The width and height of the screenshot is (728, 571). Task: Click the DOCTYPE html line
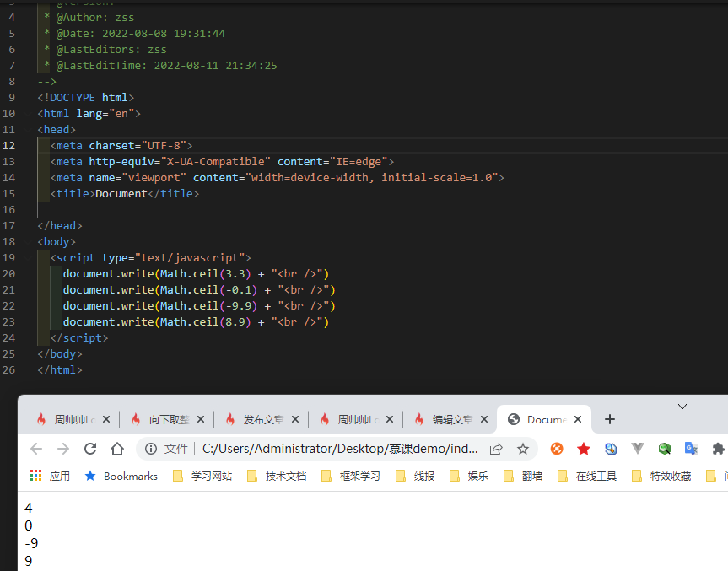point(85,98)
